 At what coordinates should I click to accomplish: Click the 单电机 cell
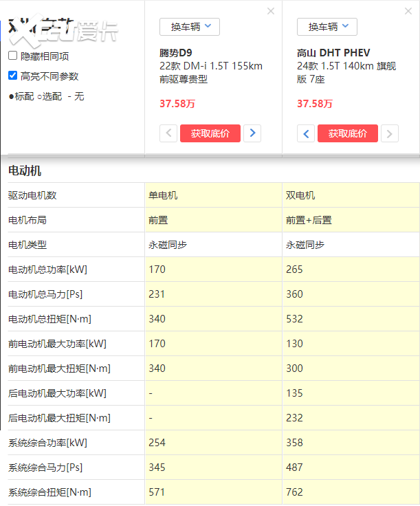[x=163, y=195]
